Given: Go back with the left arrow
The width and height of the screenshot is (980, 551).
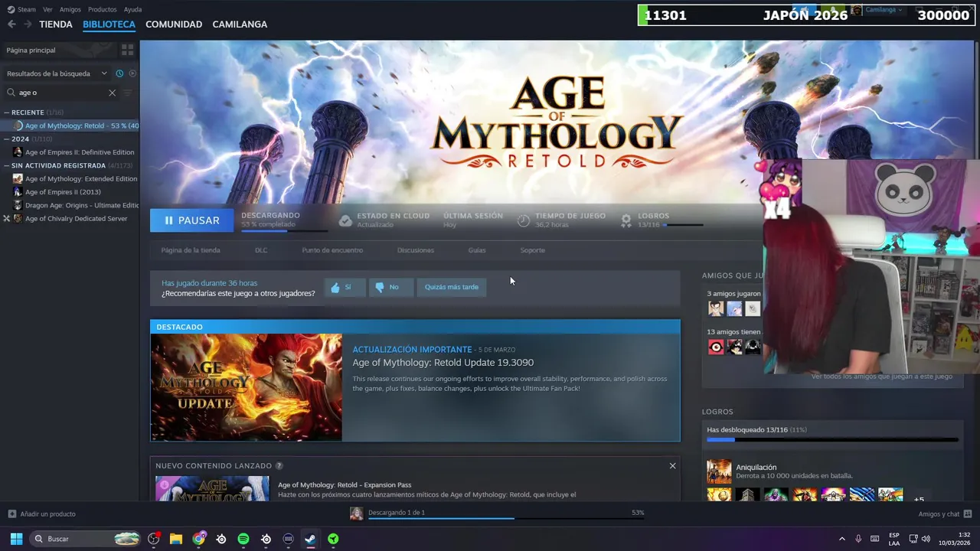Looking at the screenshot, I should 11,24.
